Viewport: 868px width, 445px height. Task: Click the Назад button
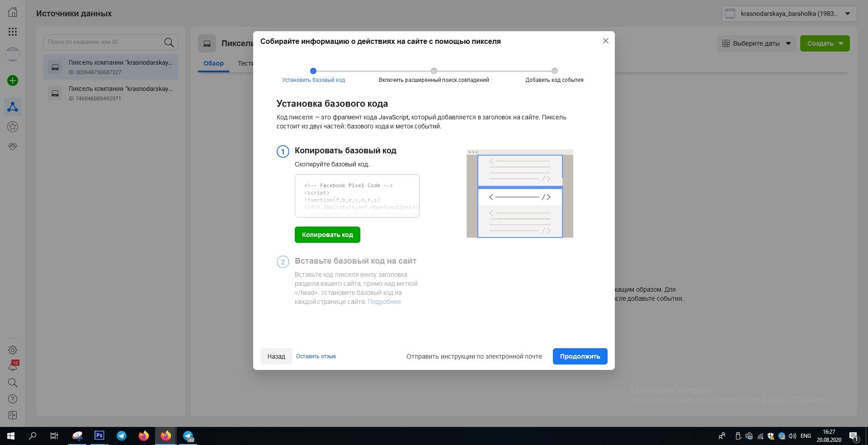[x=276, y=356]
